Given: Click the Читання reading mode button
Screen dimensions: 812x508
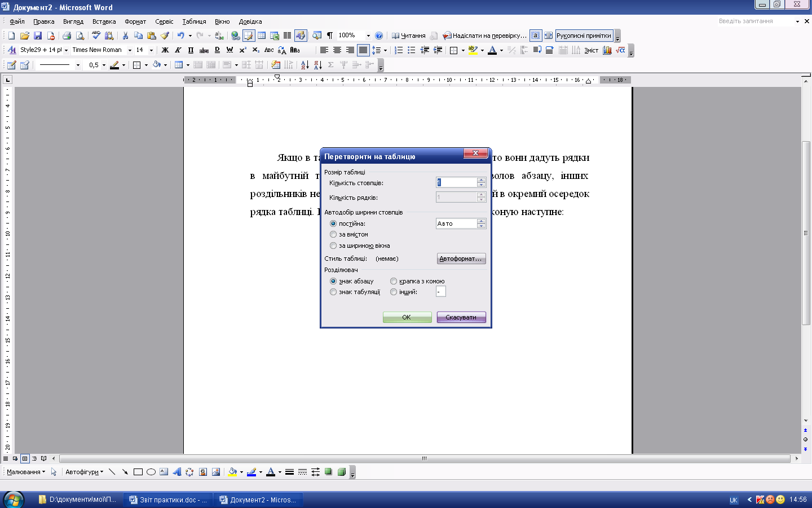Looking at the screenshot, I should [x=408, y=36].
